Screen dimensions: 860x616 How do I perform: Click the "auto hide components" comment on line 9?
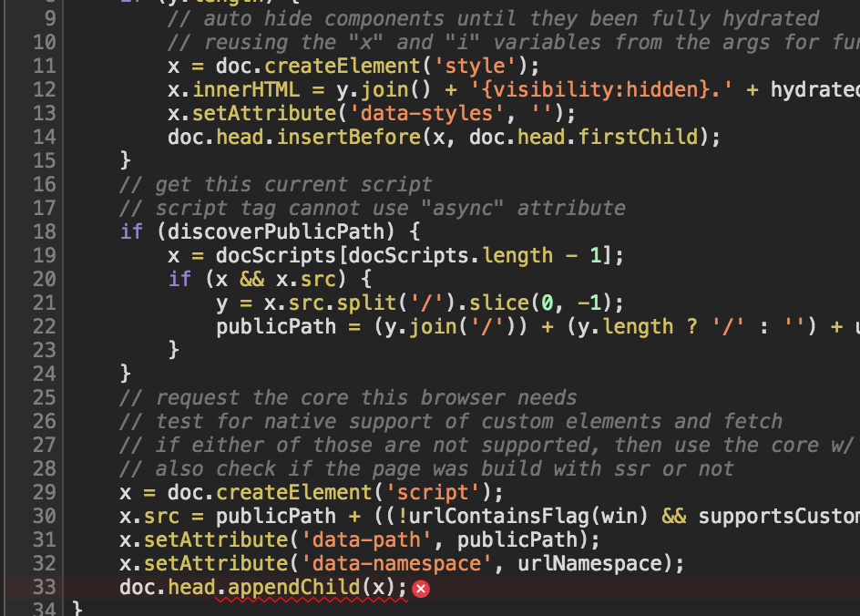(x=493, y=18)
